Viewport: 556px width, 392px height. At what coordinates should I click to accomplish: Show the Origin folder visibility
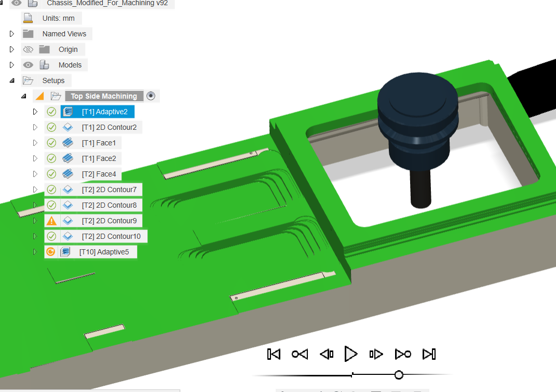click(28, 49)
